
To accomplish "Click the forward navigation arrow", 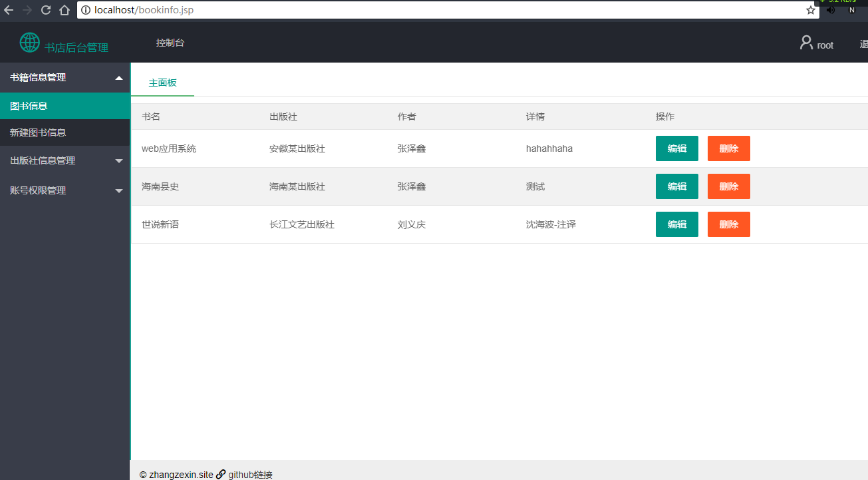I will coord(27,10).
